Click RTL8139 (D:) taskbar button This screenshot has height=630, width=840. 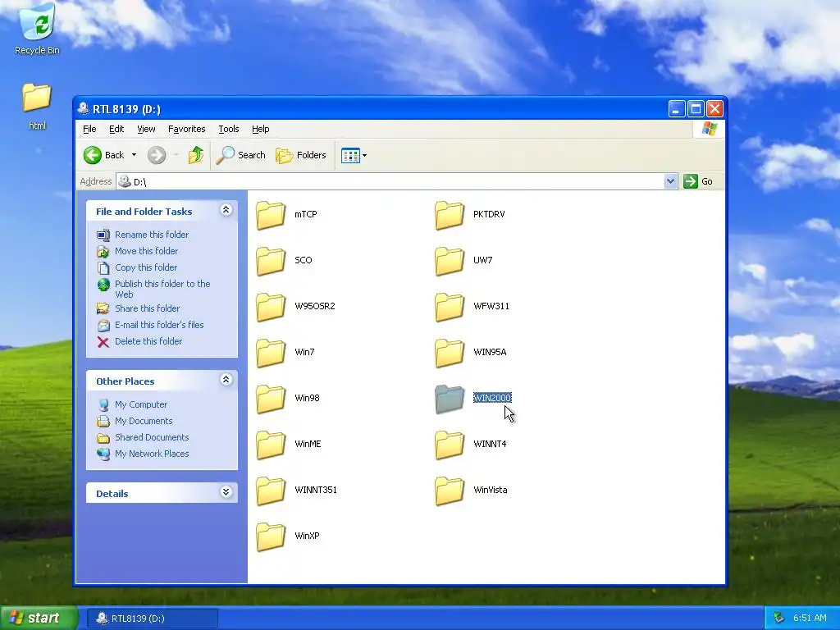[x=152, y=619]
